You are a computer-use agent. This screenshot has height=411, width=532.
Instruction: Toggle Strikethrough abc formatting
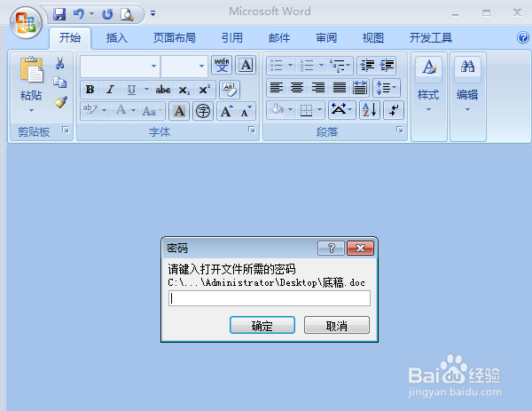tap(163, 90)
